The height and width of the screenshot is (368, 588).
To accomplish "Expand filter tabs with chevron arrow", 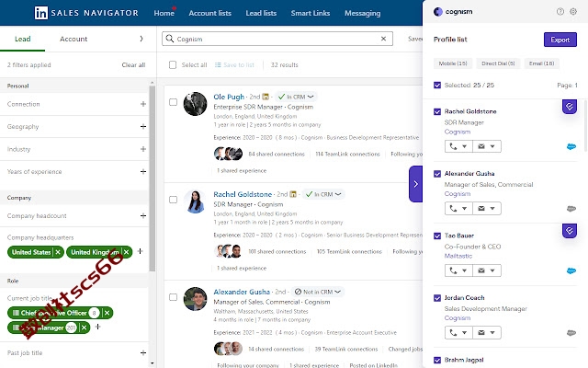I will 141,39.
